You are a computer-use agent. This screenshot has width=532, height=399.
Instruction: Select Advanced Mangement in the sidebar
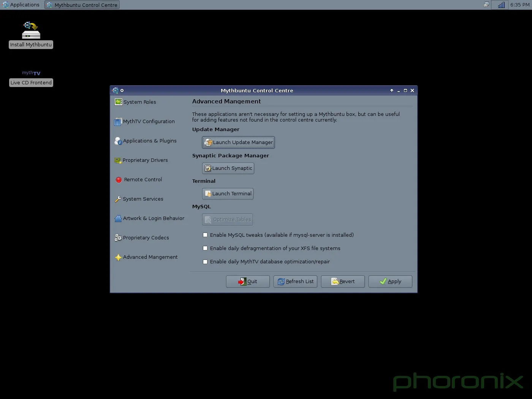pyautogui.click(x=146, y=257)
